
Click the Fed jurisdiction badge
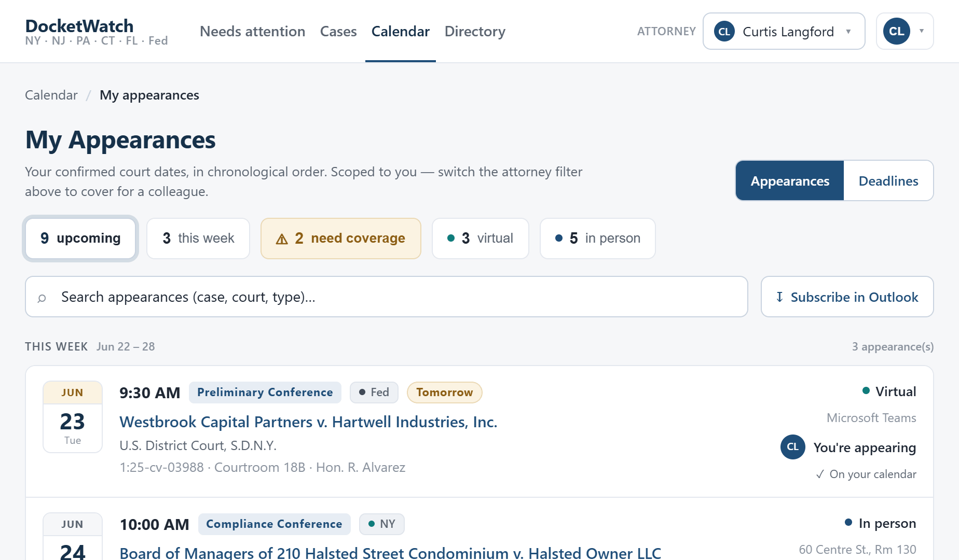coord(374,393)
